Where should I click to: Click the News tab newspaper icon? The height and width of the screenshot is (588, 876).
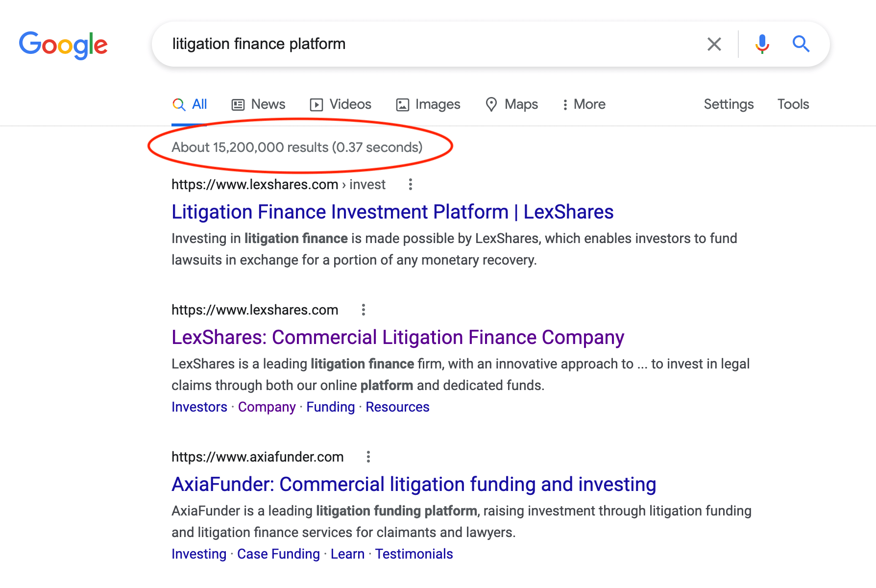point(238,105)
